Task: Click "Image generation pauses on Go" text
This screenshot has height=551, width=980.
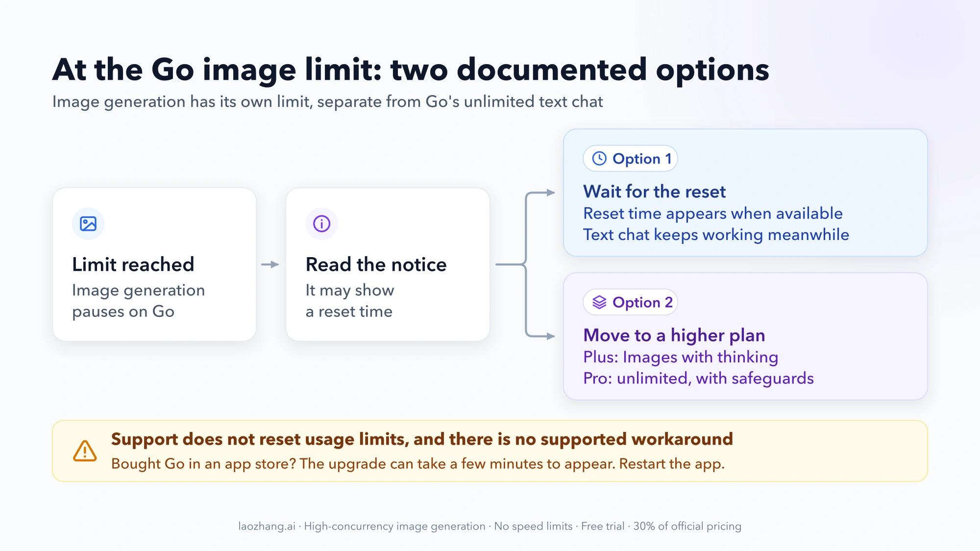Action: [138, 301]
